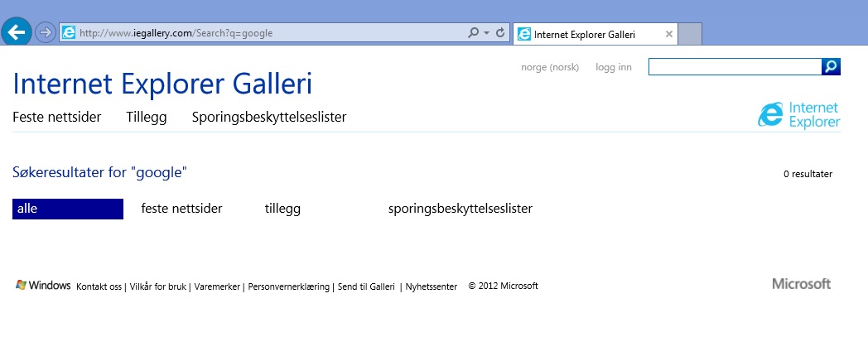
Task: Open the Sporingsbeskyttelseslister navigation menu
Action: [x=269, y=118]
